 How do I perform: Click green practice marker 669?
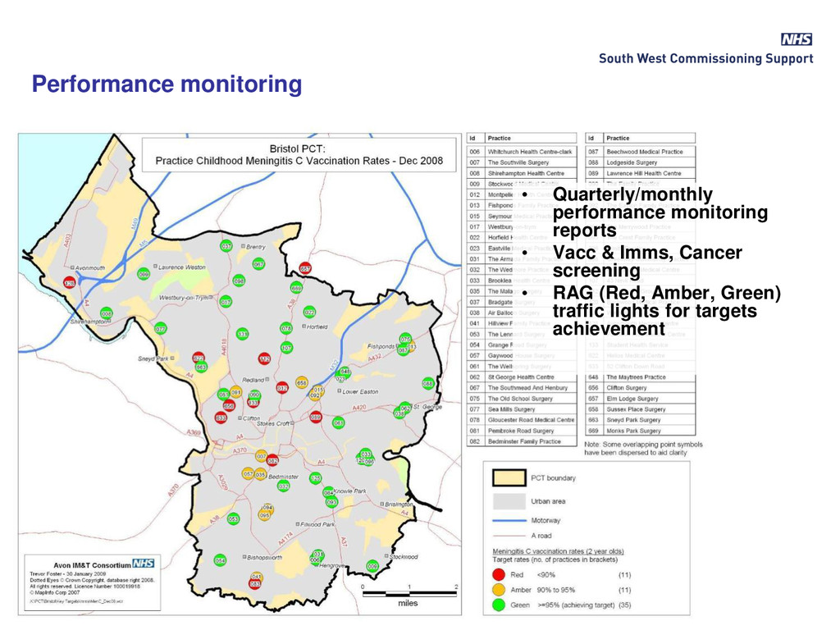pyautogui.click(x=295, y=288)
